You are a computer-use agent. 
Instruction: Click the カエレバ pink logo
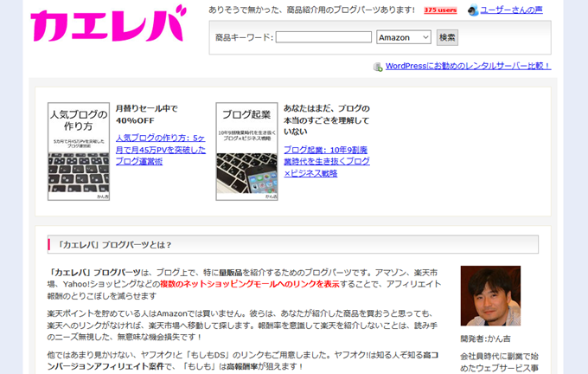(107, 24)
